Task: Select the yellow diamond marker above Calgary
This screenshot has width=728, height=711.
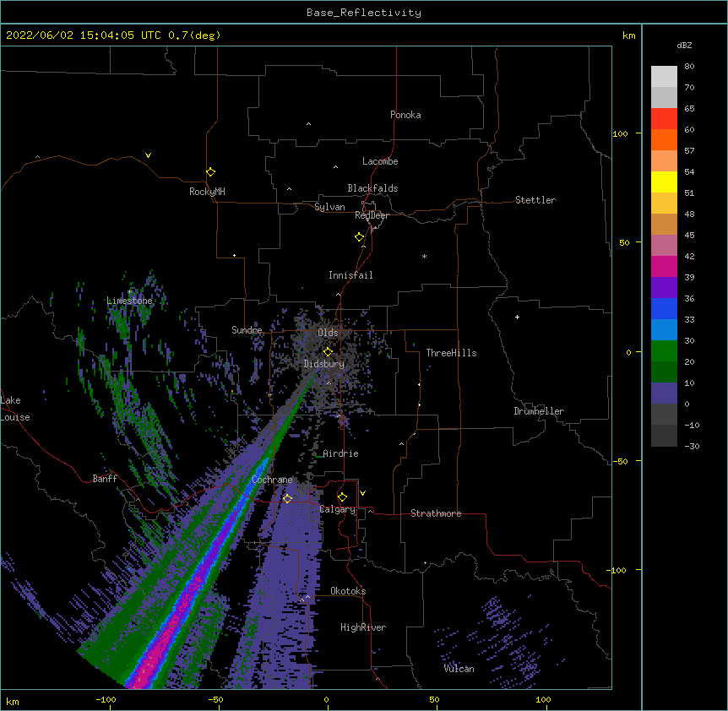Action: (342, 497)
